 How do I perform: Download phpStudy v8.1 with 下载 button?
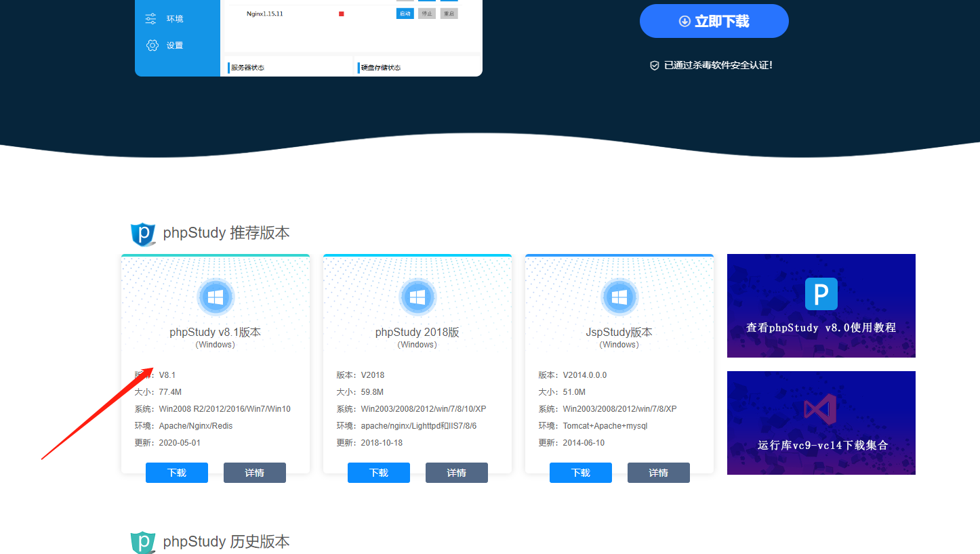[x=177, y=473]
